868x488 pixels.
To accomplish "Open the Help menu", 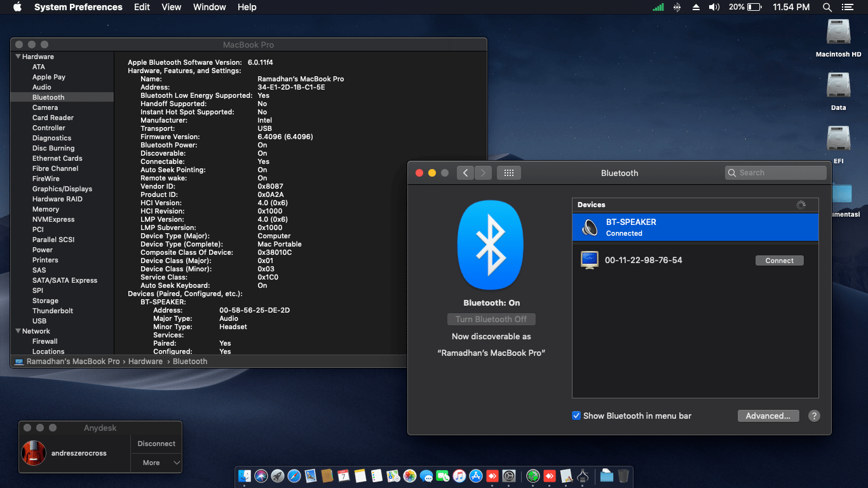I will (247, 7).
